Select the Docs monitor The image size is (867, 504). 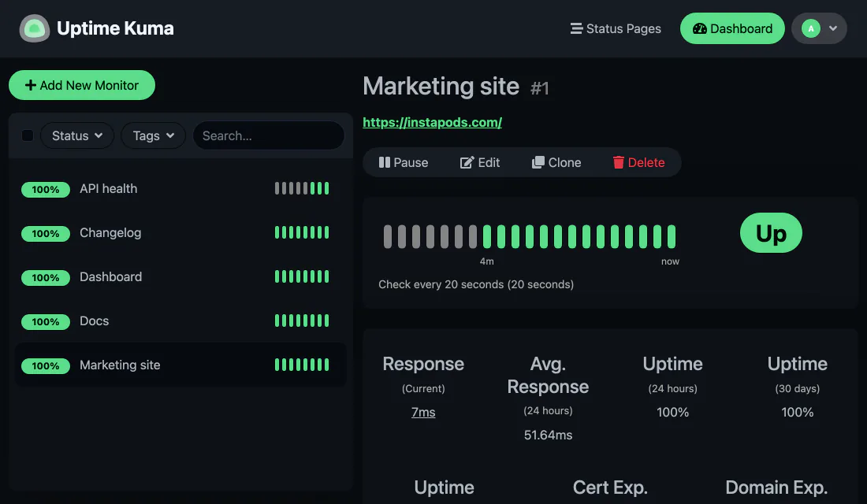click(x=180, y=321)
